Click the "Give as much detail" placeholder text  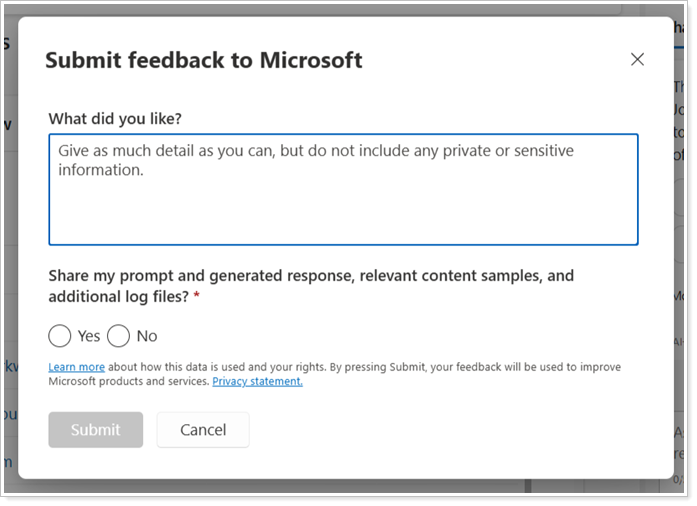point(315,151)
